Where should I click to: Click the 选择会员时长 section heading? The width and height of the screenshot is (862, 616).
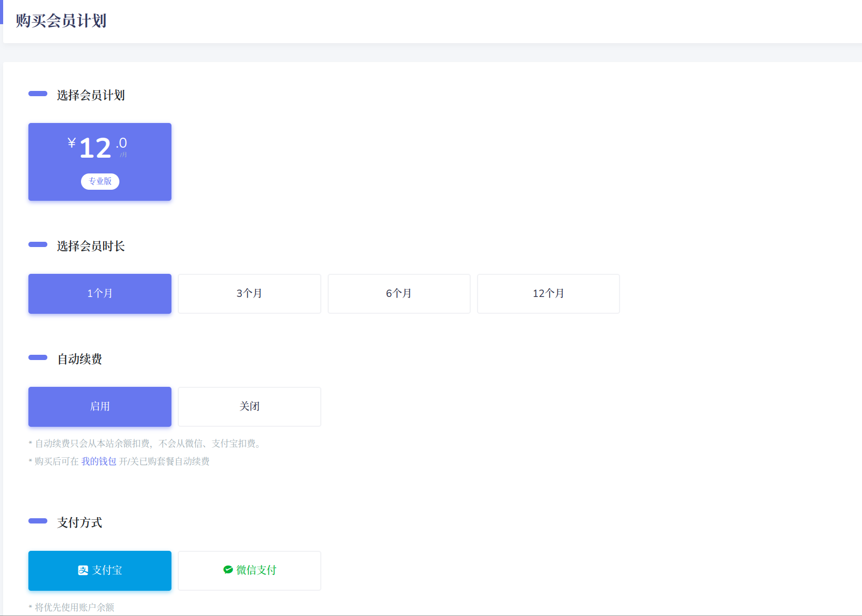pyautogui.click(x=90, y=246)
